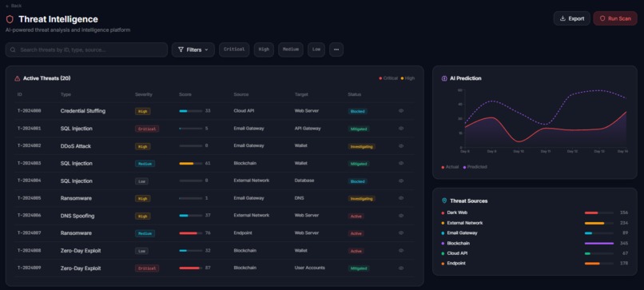644x290 pixels.
Task: Click the Blocked status on T-2024000
Action: pos(358,111)
